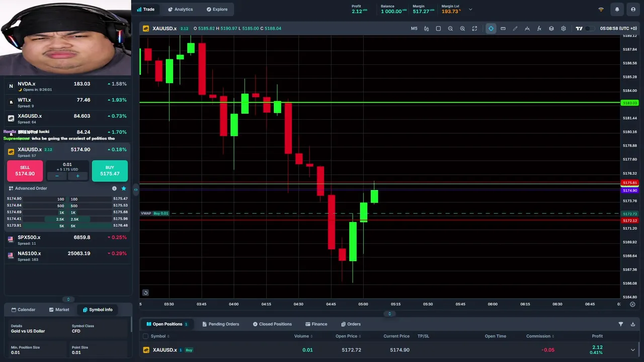Viewport: 644px width, 362px height.
Task: Reset chart view icon at bottom-left
Action: coord(145,293)
